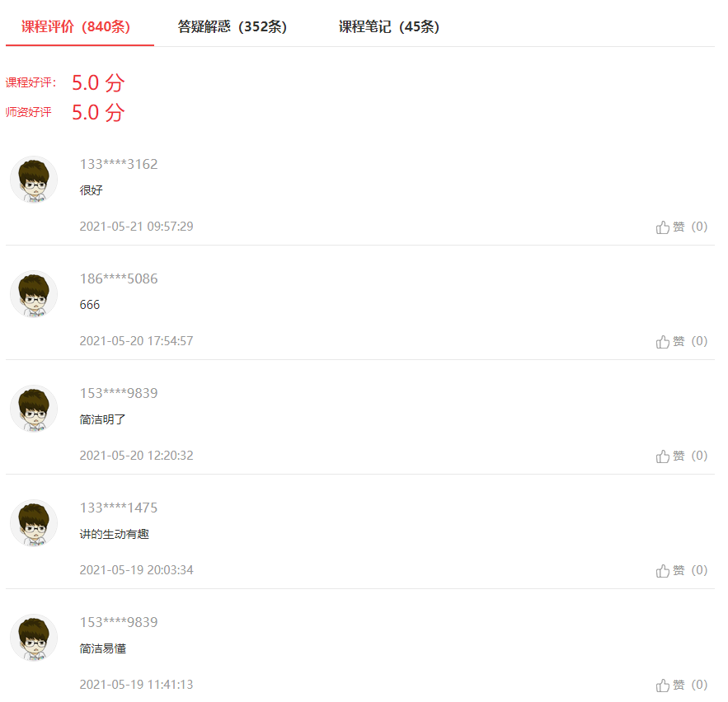
Task: Open username 186****5086
Action: [x=119, y=278]
